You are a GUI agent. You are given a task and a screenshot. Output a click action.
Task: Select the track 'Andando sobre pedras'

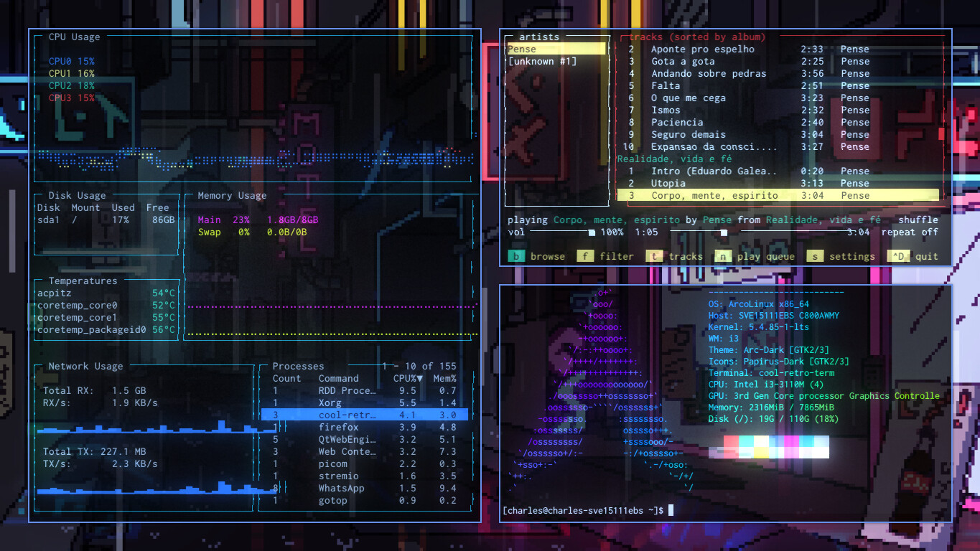708,74
